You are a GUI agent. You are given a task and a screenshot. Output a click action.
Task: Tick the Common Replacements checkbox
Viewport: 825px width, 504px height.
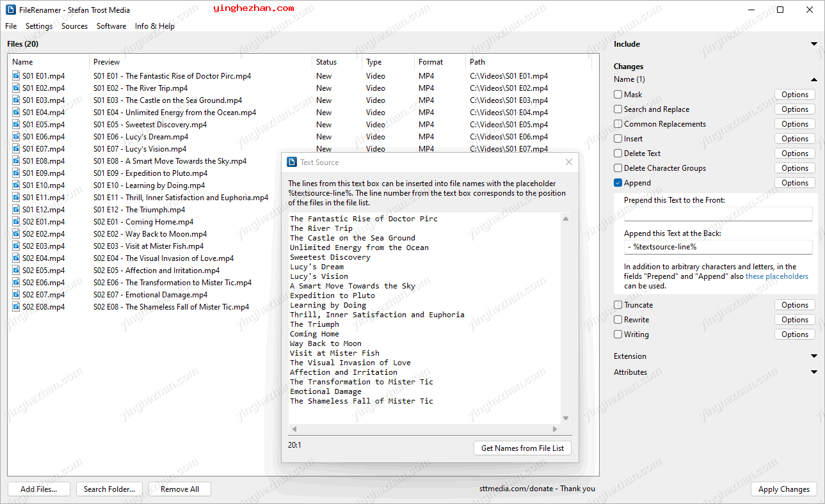click(x=618, y=124)
